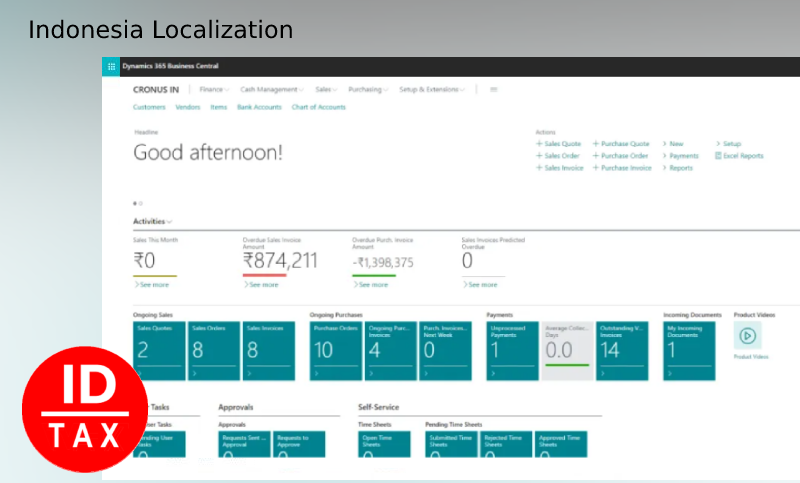The height and width of the screenshot is (483, 800).
Task: See more under Sales Invoices Predicted Overdue
Action: pyautogui.click(x=480, y=285)
